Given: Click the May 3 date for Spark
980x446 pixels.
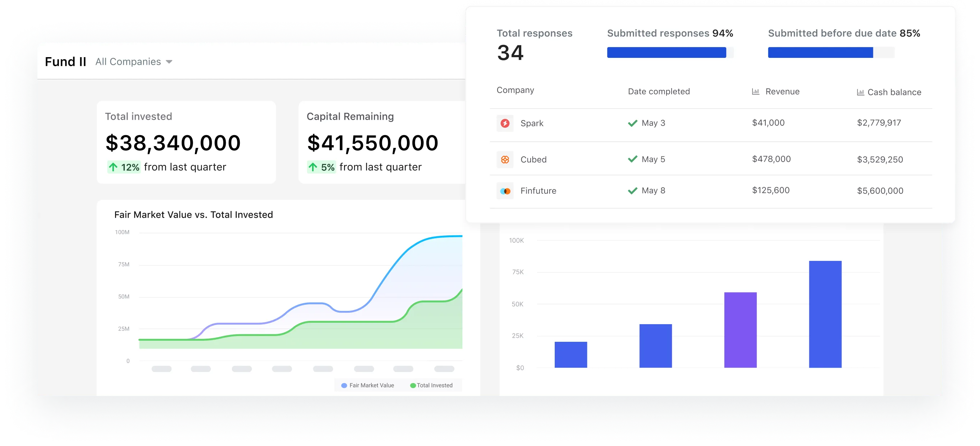Looking at the screenshot, I should [653, 123].
